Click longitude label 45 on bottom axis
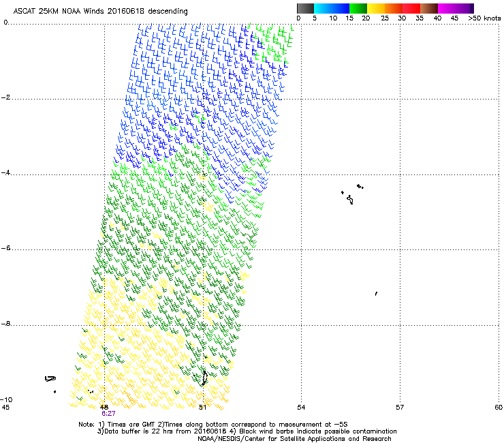The width and height of the screenshot is (504, 443). click(5, 408)
